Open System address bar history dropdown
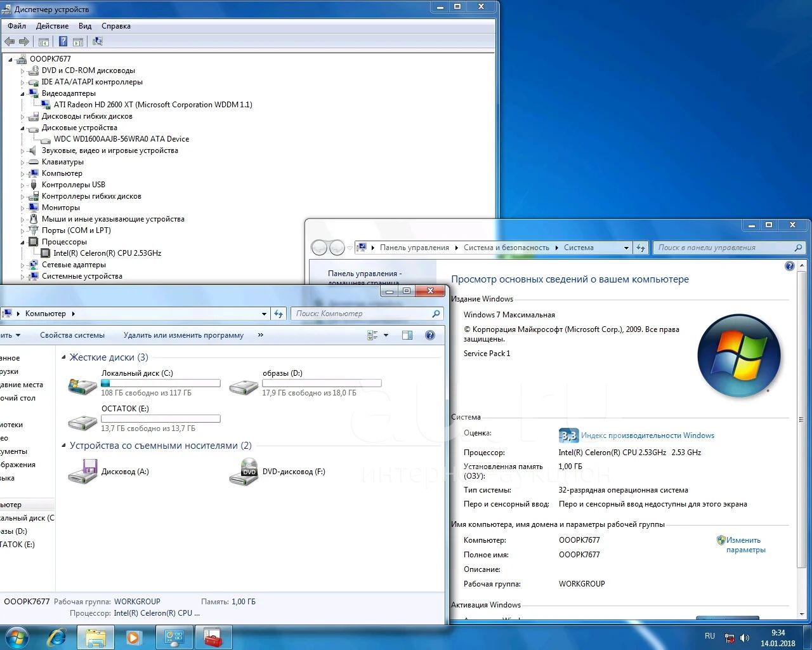The image size is (812, 650). [x=626, y=248]
